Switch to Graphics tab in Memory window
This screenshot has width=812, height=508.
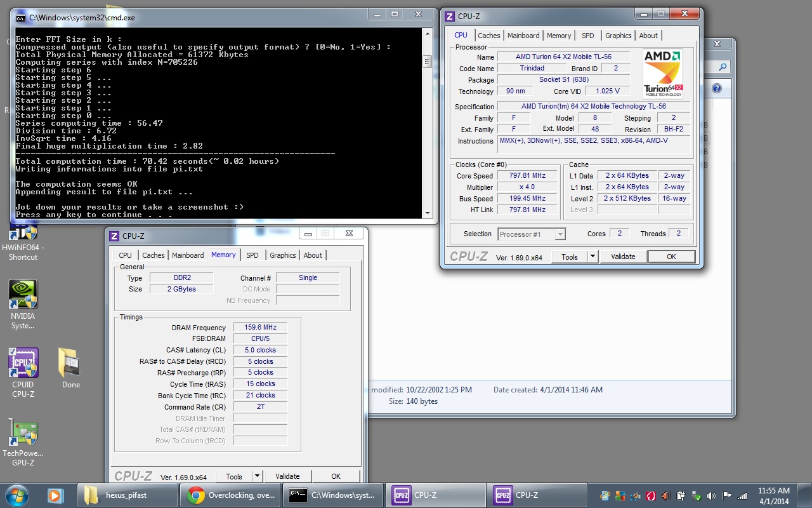pos(282,255)
